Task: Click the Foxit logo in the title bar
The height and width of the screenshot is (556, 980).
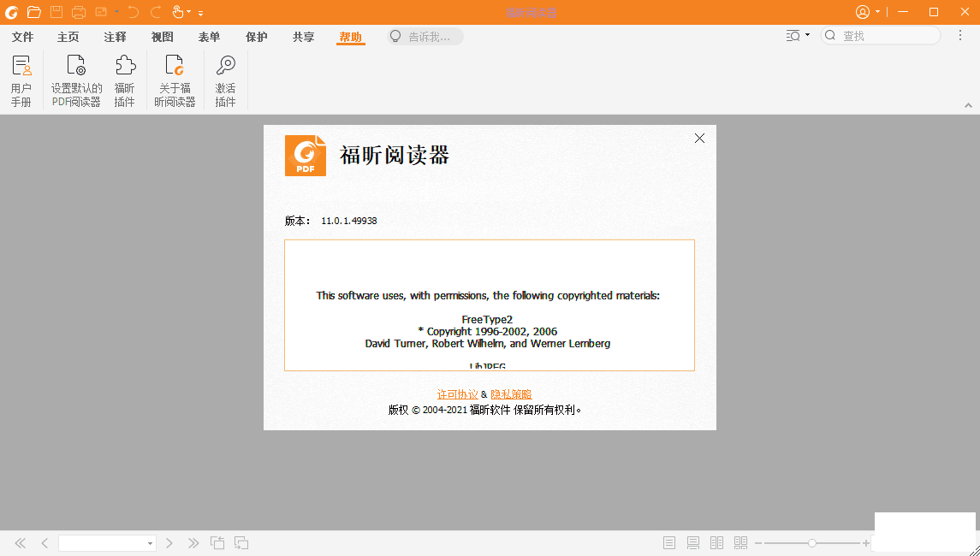Action: tap(11, 12)
